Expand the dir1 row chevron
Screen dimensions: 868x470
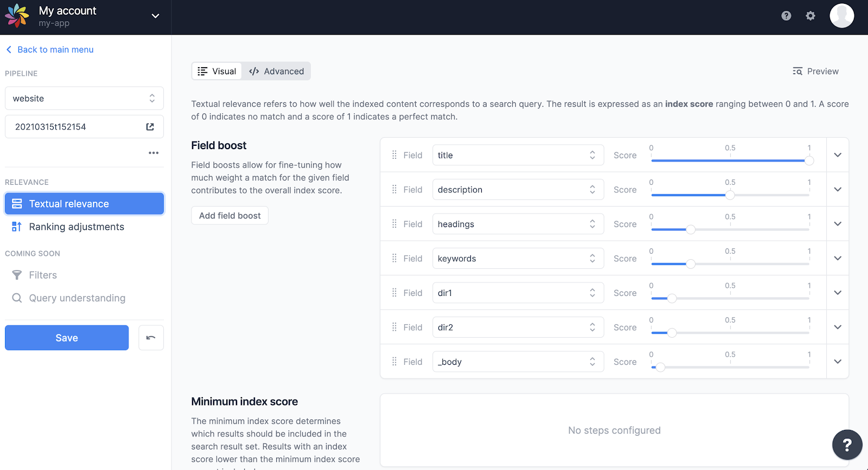click(838, 293)
